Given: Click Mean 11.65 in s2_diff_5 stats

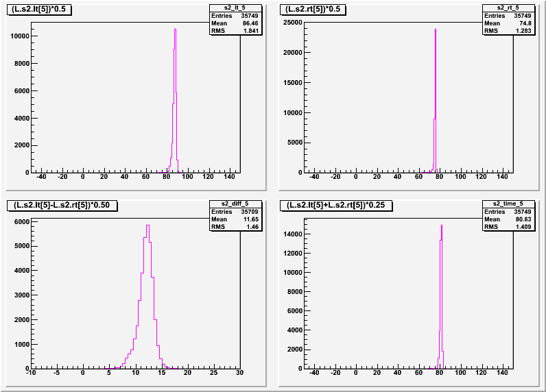Looking at the screenshot, I should pyautogui.click(x=235, y=219).
